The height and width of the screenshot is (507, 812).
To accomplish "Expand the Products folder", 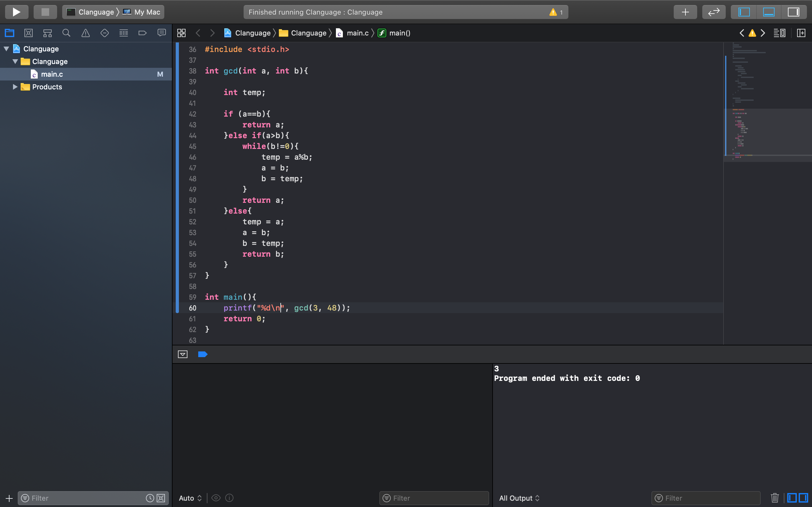I will [15, 87].
